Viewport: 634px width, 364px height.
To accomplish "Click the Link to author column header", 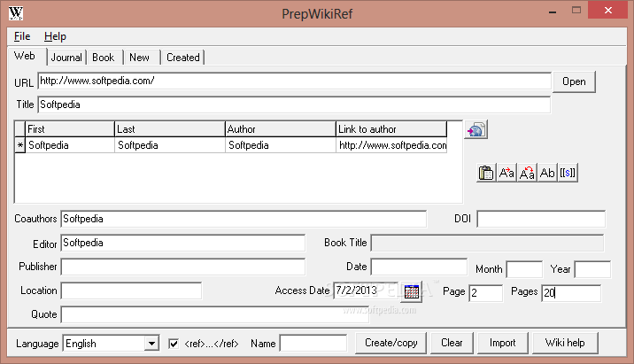I will 391,129.
